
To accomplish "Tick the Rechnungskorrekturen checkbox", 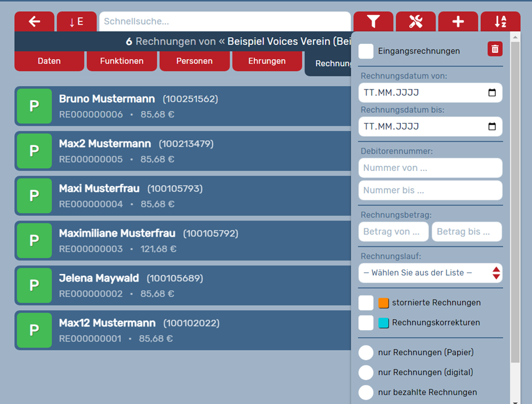I will tap(366, 323).
